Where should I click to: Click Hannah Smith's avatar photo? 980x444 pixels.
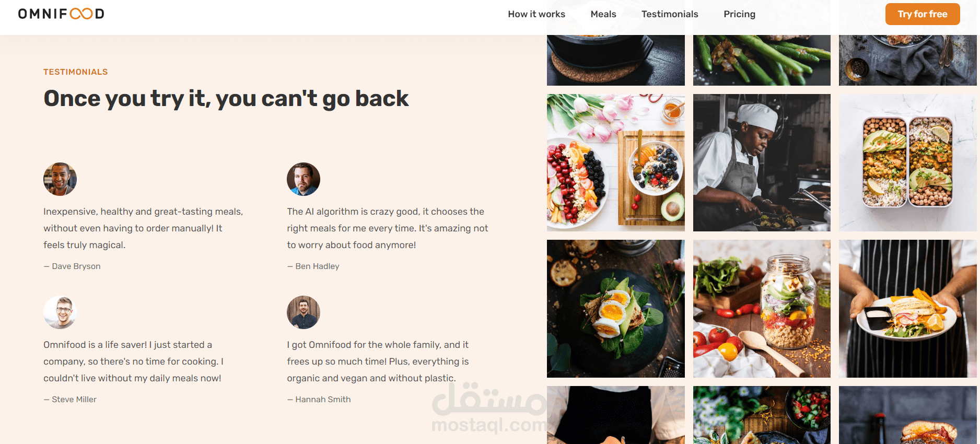304,312
